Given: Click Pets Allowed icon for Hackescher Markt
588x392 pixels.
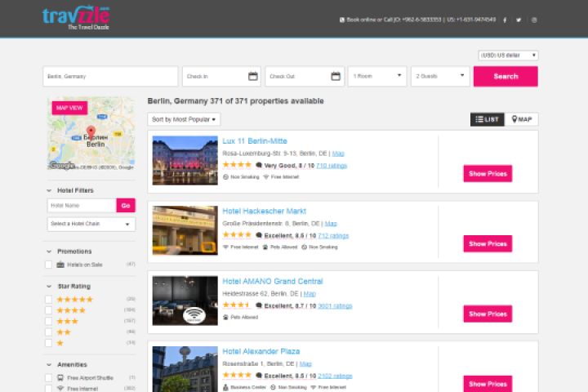Looking at the screenshot, I should [x=265, y=247].
